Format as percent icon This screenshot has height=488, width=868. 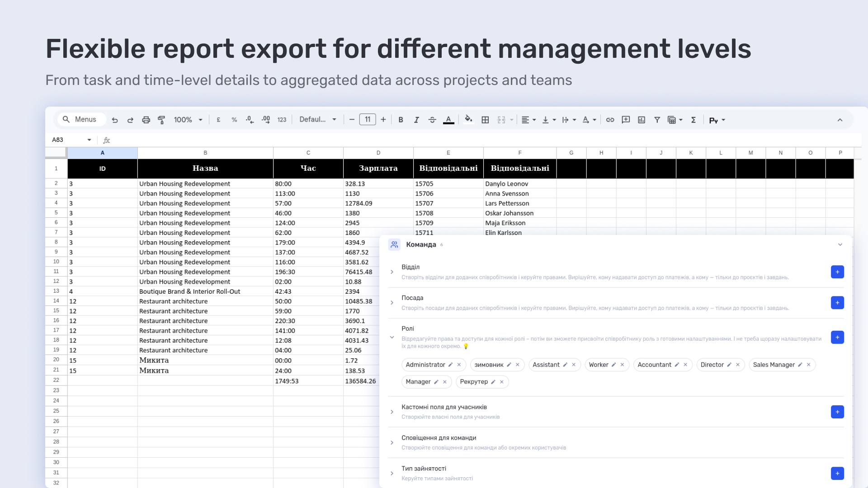click(x=234, y=120)
